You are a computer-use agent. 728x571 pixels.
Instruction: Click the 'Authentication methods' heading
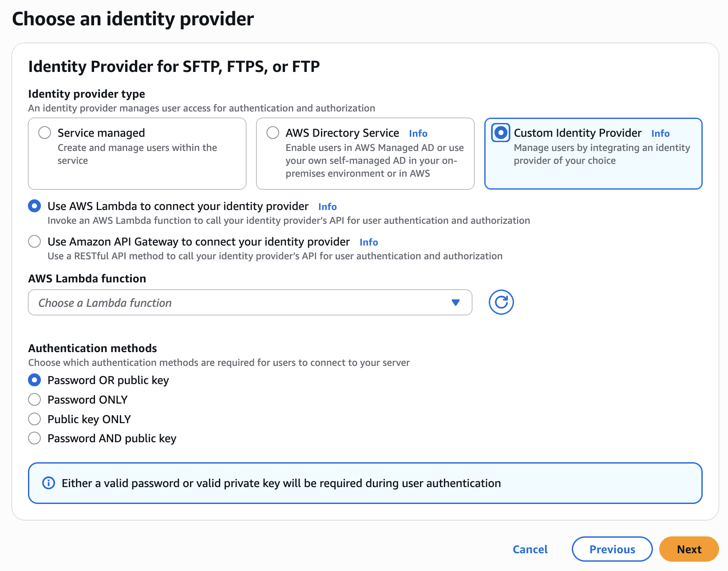pyautogui.click(x=93, y=348)
